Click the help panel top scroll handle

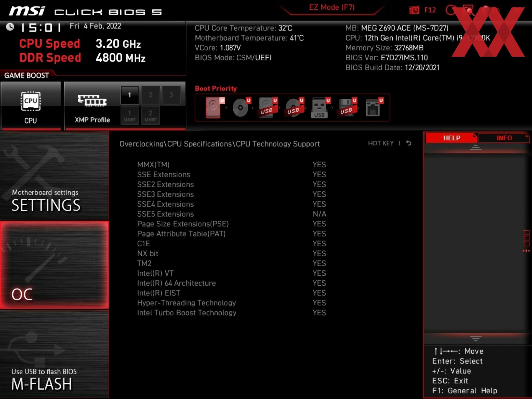[476, 148]
